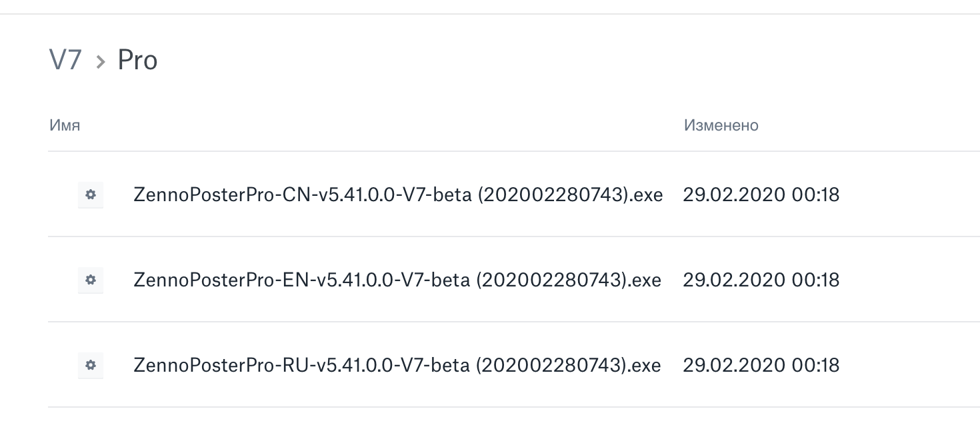Sort files by the Имя column header
This screenshot has height=445, width=980.
click(65, 125)
